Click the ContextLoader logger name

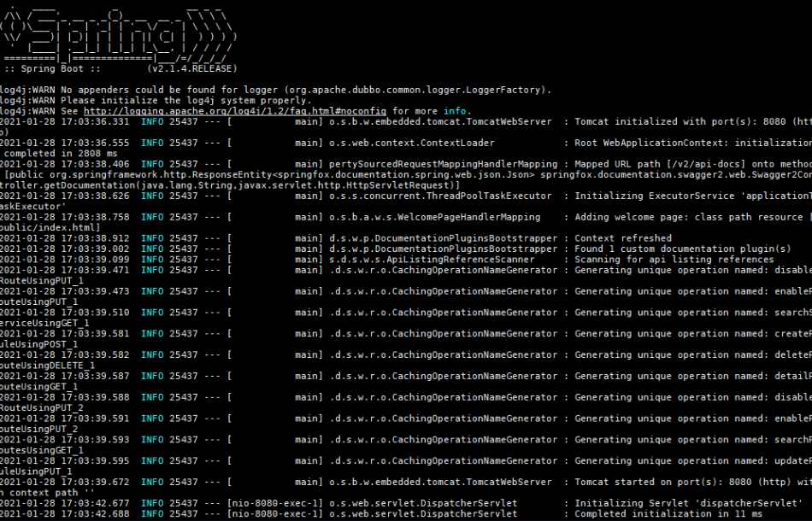[412, 143]
